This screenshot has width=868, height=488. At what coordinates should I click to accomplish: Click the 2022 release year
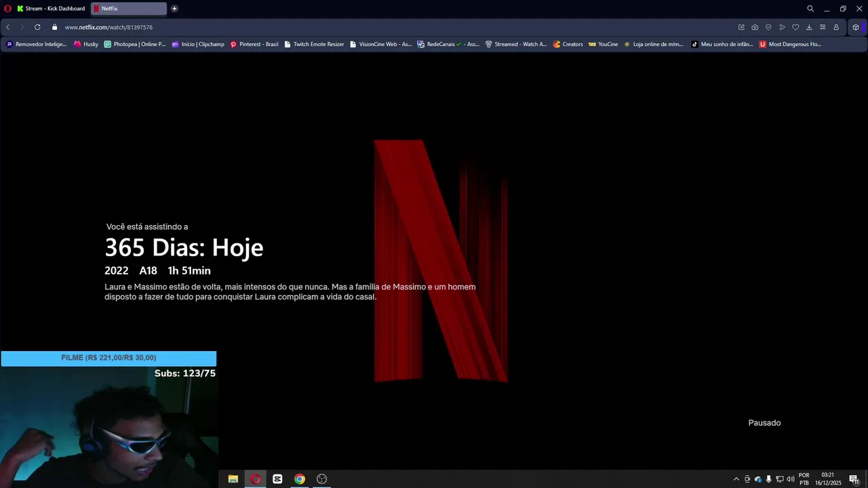tap(117, 270)
